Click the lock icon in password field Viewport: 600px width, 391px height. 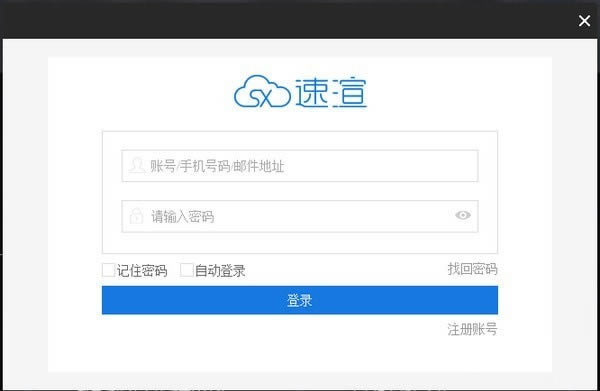[x=136, y=216]
